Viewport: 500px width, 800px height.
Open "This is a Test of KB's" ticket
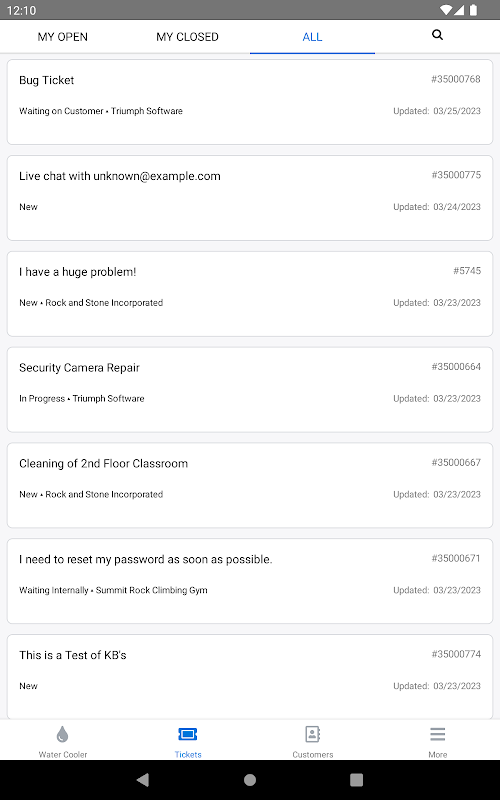click(250, 677)
